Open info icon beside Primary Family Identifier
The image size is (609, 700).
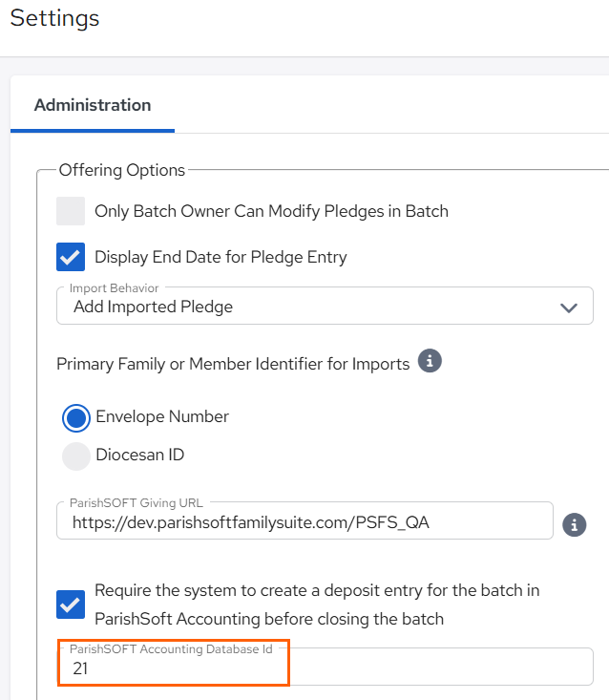(430, 361)
